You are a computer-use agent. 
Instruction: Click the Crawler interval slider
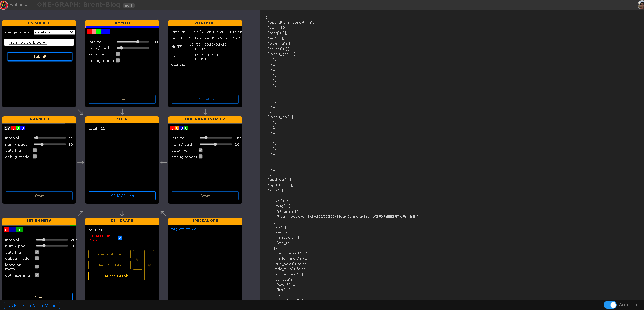coord(133,42)
